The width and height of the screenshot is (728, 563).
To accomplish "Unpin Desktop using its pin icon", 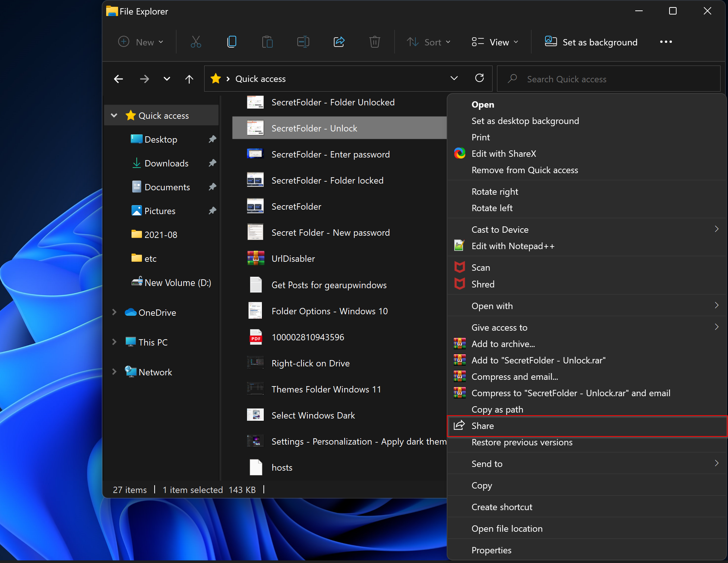I will point(212,139).
